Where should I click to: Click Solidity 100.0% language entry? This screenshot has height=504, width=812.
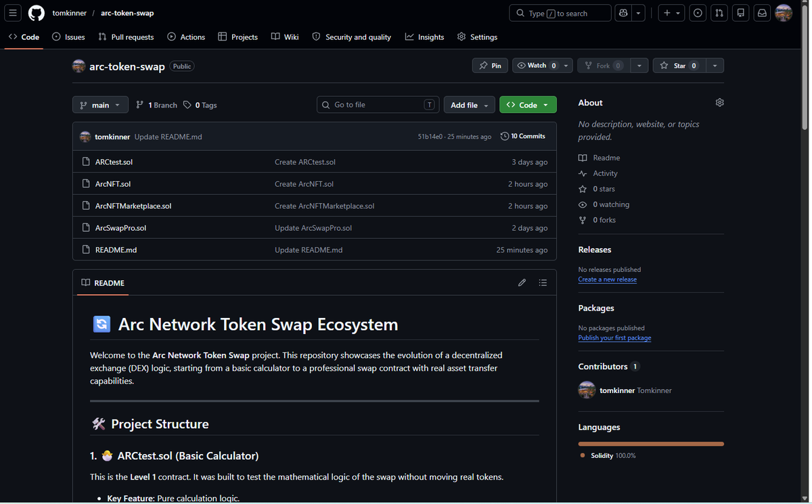click(607, 455)
